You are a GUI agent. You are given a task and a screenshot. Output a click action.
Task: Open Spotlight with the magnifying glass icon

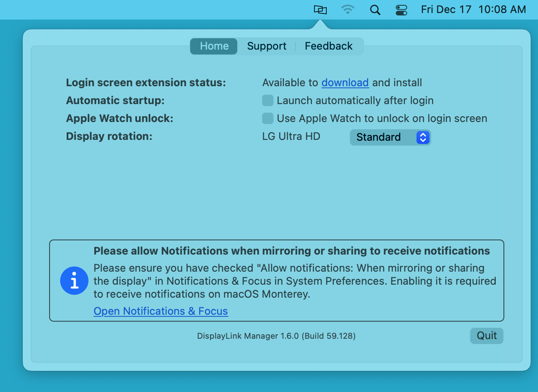375,9
